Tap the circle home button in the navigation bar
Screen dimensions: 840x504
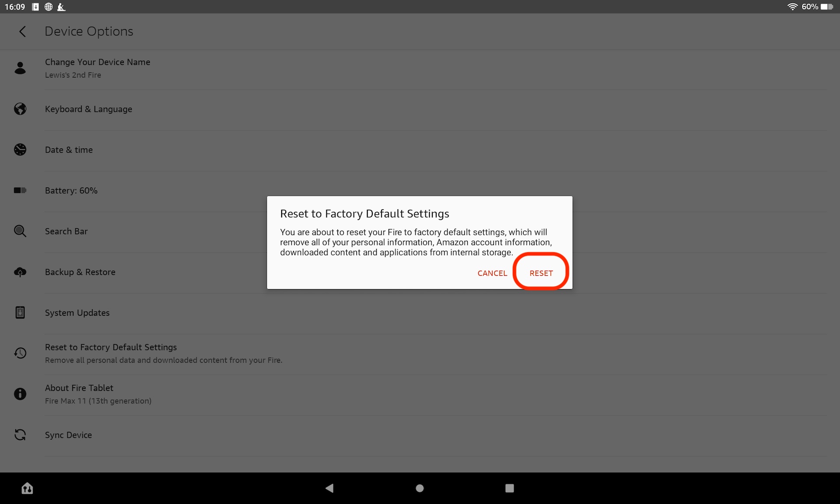tap(419, 488)
